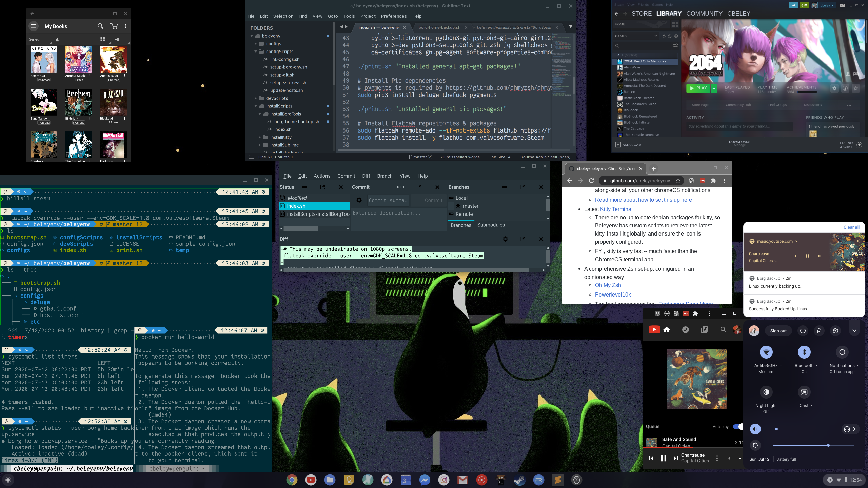Click the YouTube Music play/pause icon
868x488 pixels.
[664, 457]
